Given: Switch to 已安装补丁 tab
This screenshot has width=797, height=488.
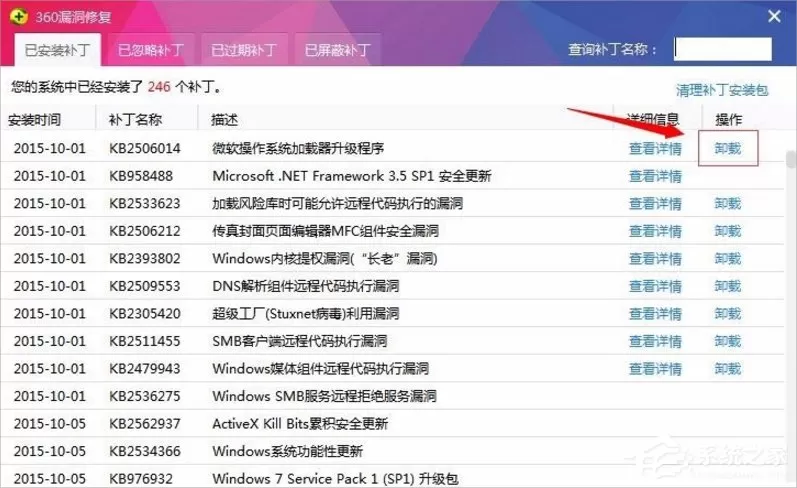Looking at the screenshot, I should pos(57,50).
